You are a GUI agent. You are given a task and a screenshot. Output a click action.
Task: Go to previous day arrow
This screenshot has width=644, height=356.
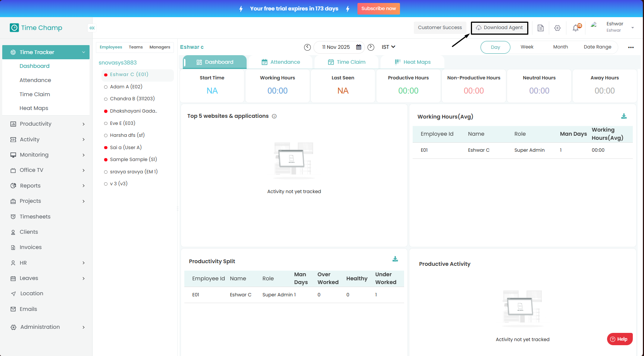(x=307, y=47)
